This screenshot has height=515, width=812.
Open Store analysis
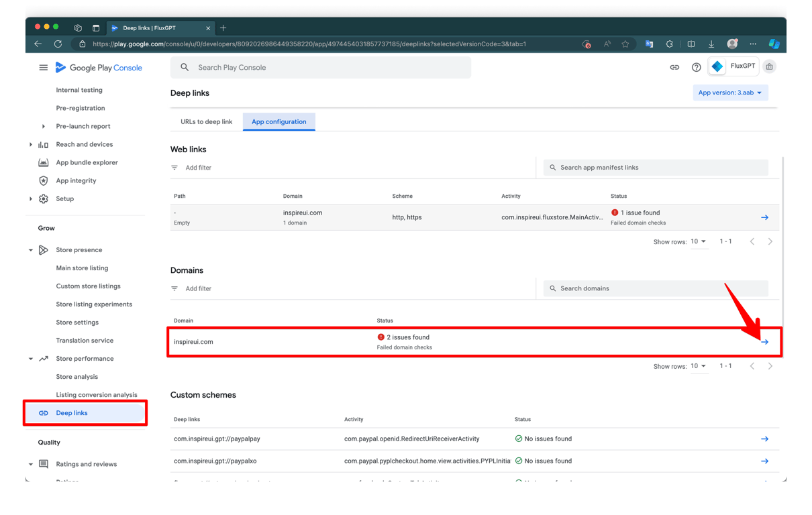[77, 377]
